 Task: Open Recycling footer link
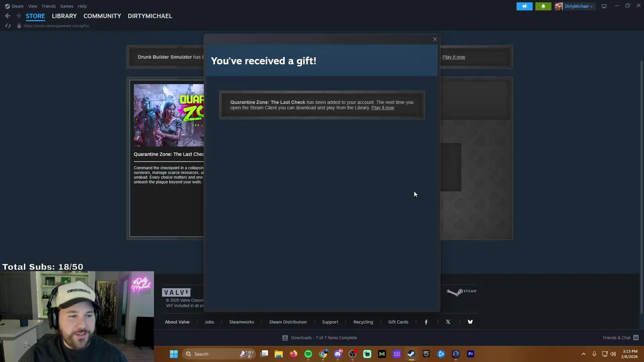pyautogui.click(x=363, y=322)
